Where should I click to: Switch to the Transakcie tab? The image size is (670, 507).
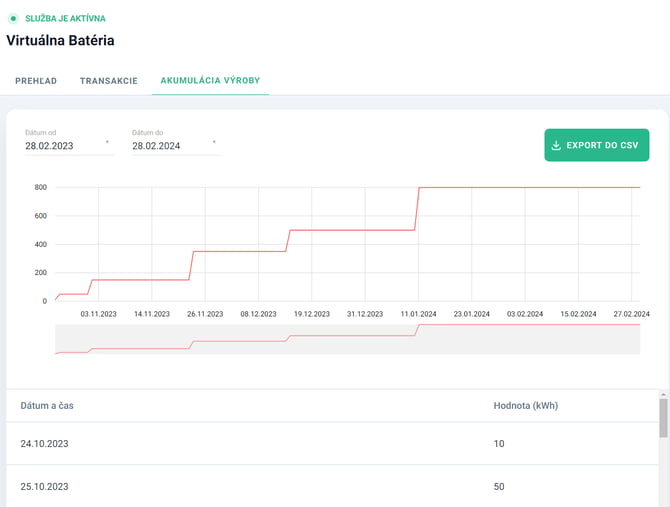coord(109,81)
